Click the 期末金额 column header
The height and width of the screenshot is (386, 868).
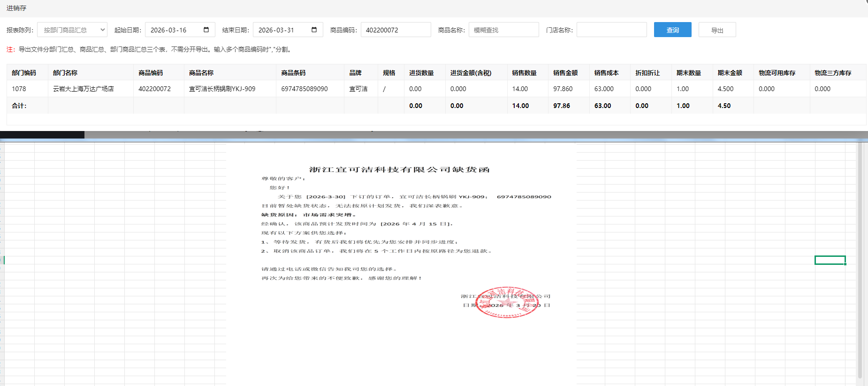(730, 73)
